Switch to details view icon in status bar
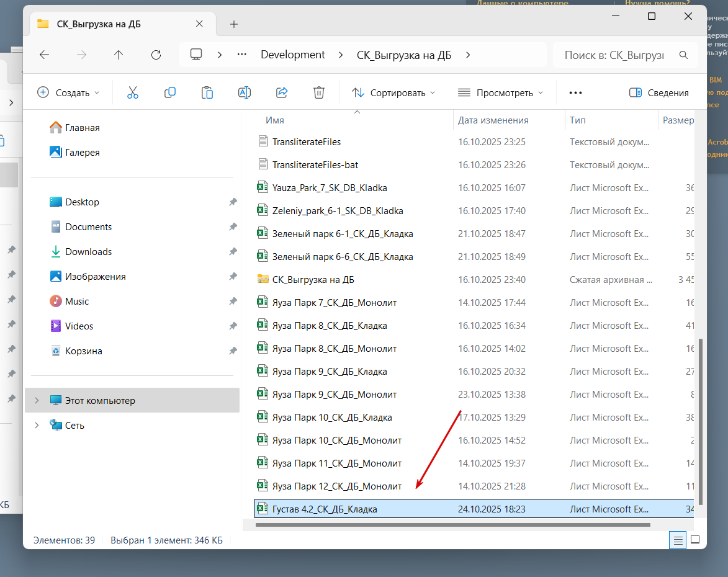Image resolution: width=728 pixels, height=577 pixels. 678,540
